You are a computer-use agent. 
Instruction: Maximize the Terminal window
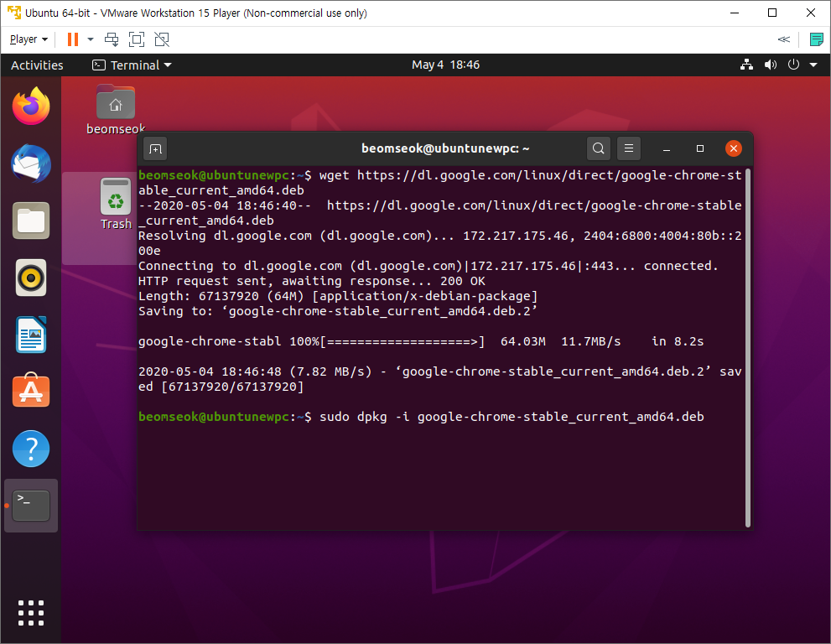point(699,148)
